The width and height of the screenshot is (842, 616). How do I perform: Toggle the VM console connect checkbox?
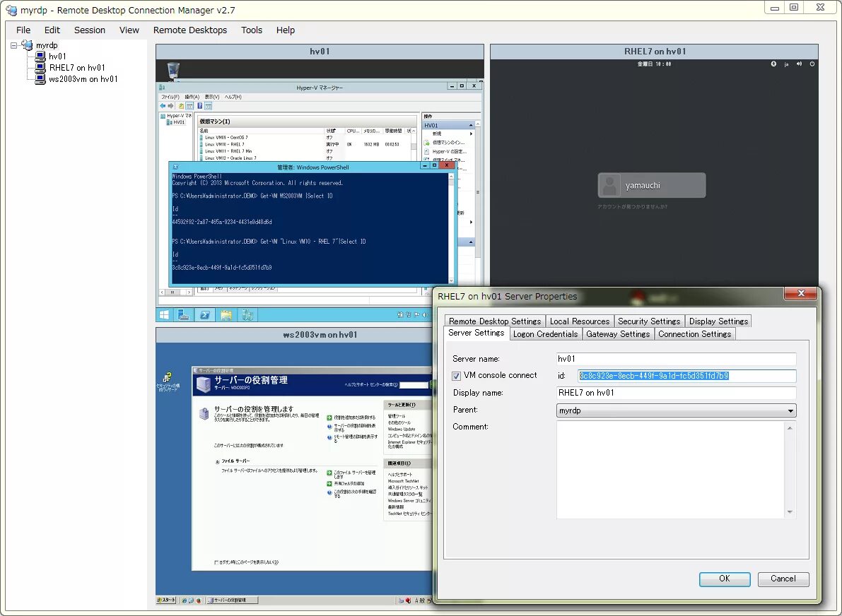[457, 376]
